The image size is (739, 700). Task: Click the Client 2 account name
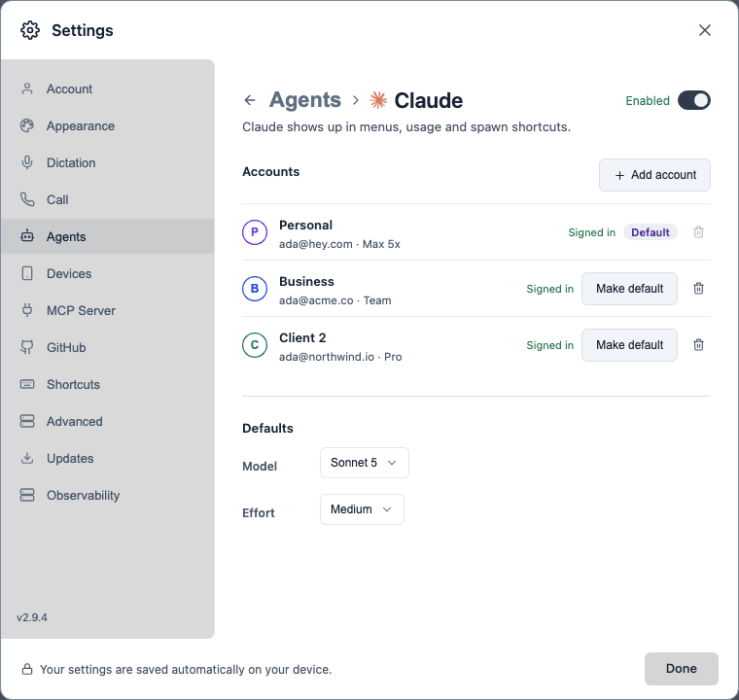tap(302, 338)
